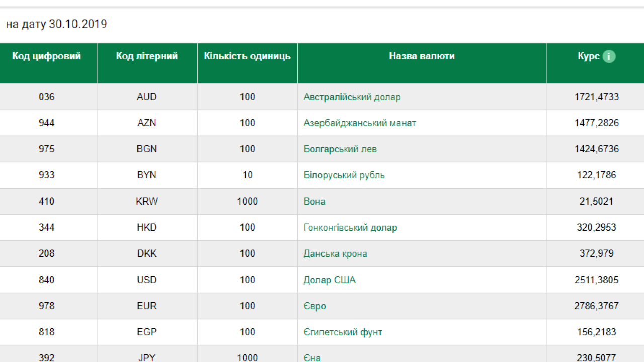This screenshot has height=362, width=644.
Task: Click the USD rate value 2511,3805
Action: tap(596, 280)
